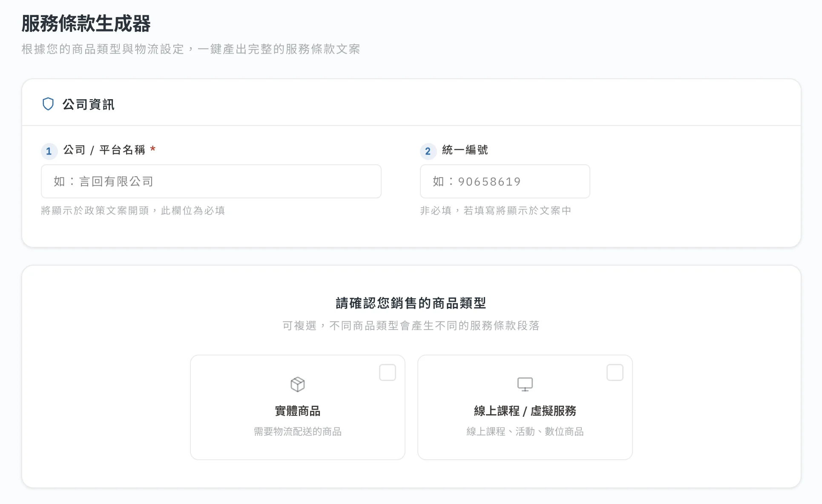Screen dimensions: 822x504
Task: Click the monitor icon for 線上課程
Action: pos(525,384)
